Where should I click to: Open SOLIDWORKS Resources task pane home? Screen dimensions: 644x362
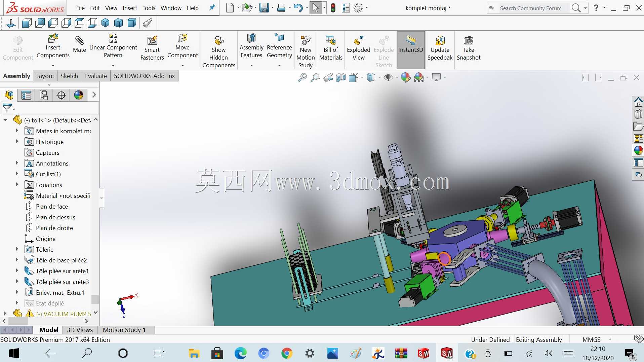click(638, 102)
